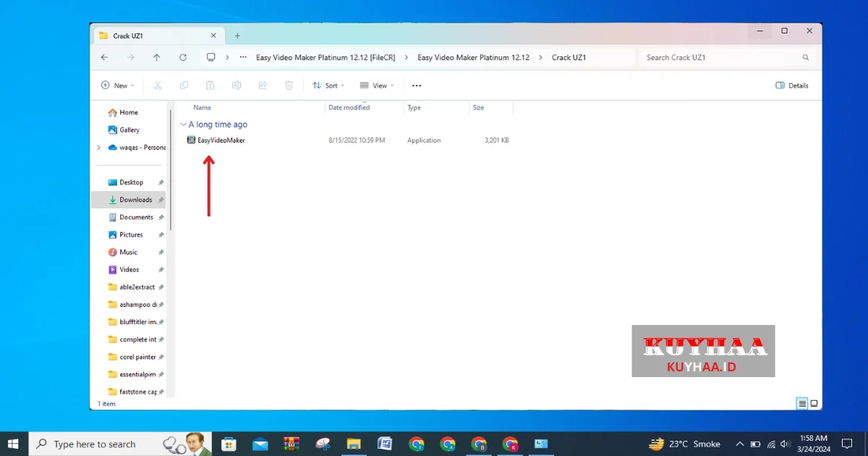Click the '8/15/2022 10:59 PM' date cell
The width and height of the screenshot is (868, 456).
coord(357,140)
